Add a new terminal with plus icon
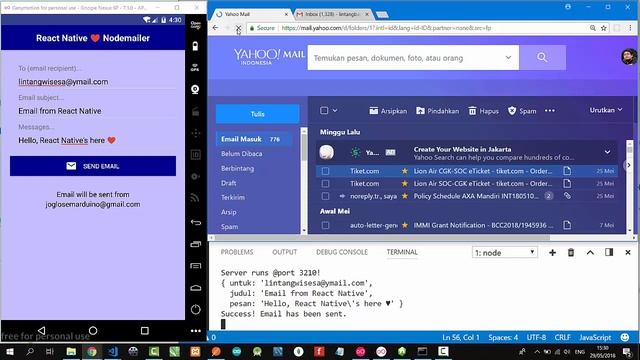This screenshot has width=640, height=360. click(552, 253)
